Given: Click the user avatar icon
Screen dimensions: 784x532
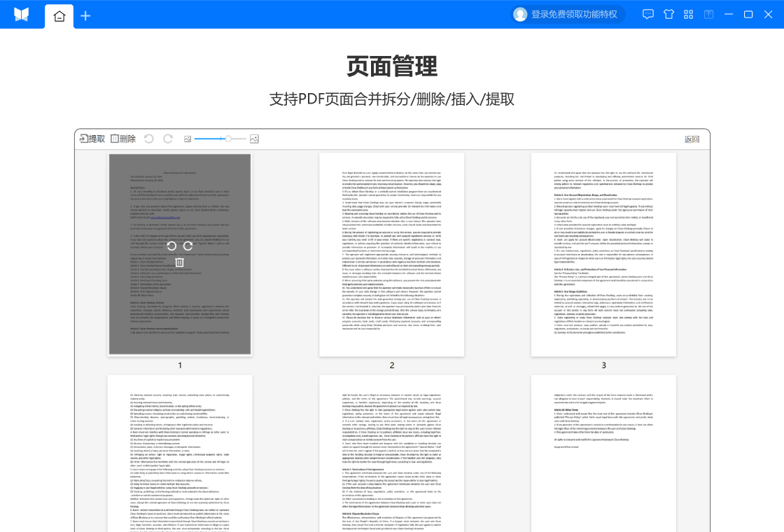Looking at the screenshot, I should [x=520, y=15].
